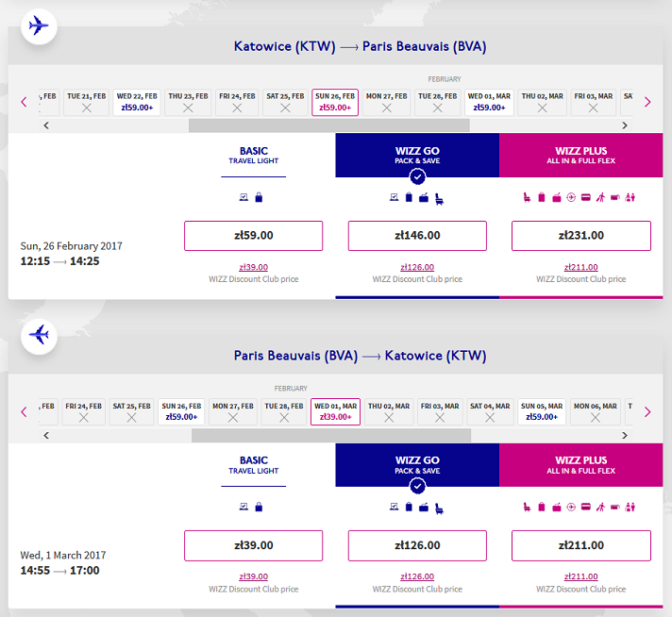Click unavailable return TUE 28, FEB tab
Image resolution: width=672 pixels, height=617 pixels.
tap(284, 411)
